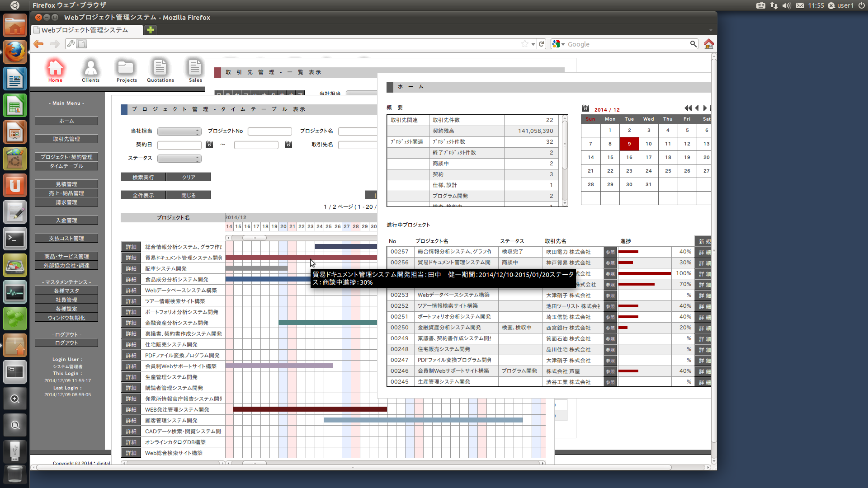The height and width of the screenshot is (488, 868).
Task: Click the dark red WEB発注管理システム開発 gantt bar
Action: pos(310,409)
